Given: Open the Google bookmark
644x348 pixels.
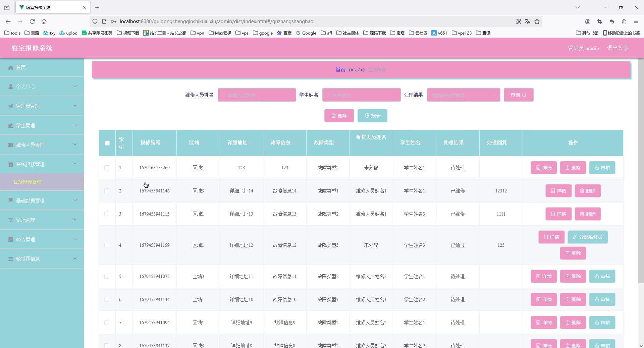Looking at the screenshot, I should pyautogui.click(x=306, y=33).
